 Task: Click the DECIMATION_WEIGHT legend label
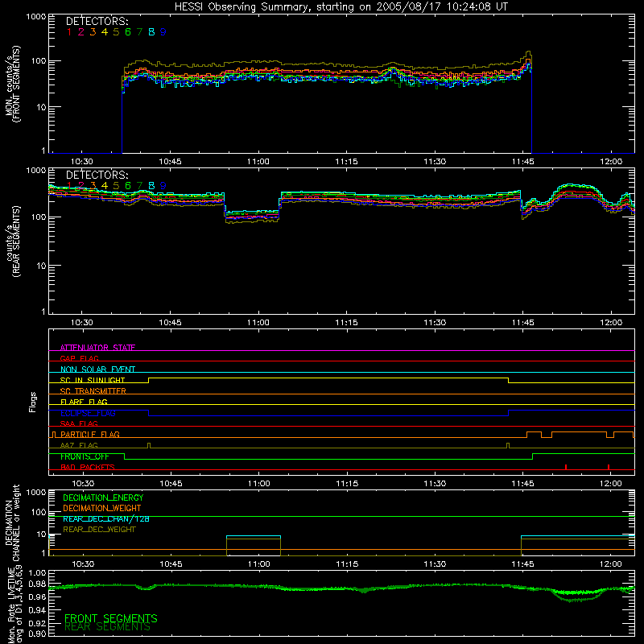pos(102,508)
